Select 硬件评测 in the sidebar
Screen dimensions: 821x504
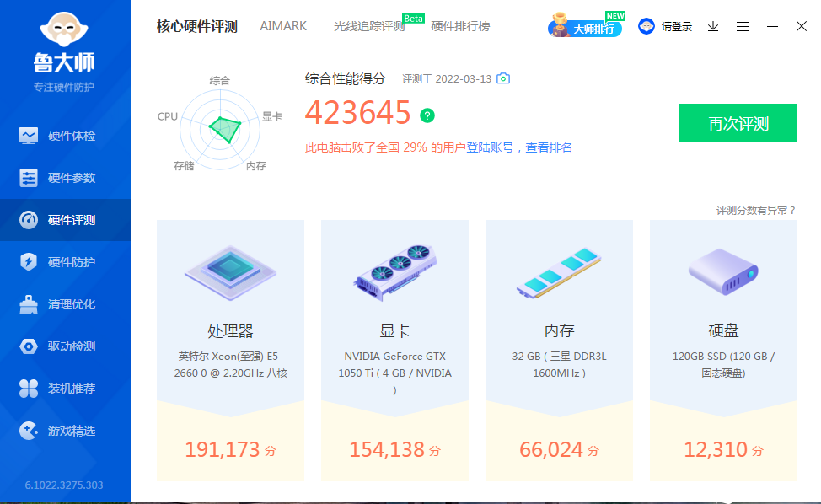click(66, 220)
